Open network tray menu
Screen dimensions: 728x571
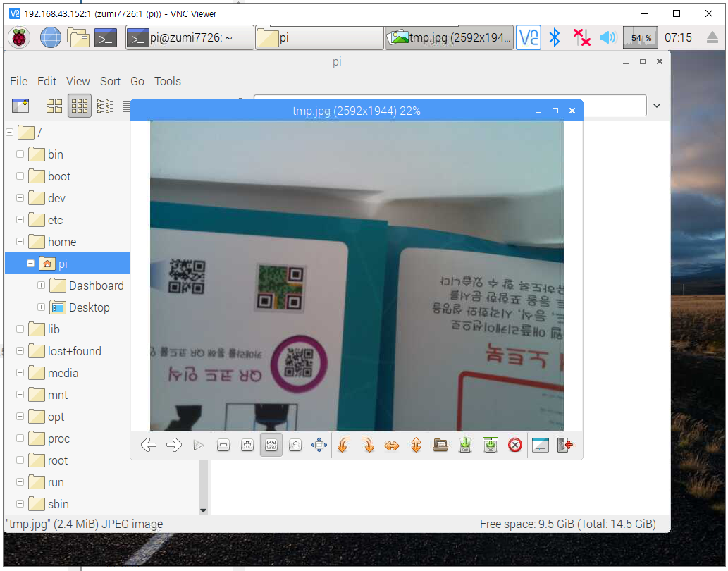[x=581, y=37]
